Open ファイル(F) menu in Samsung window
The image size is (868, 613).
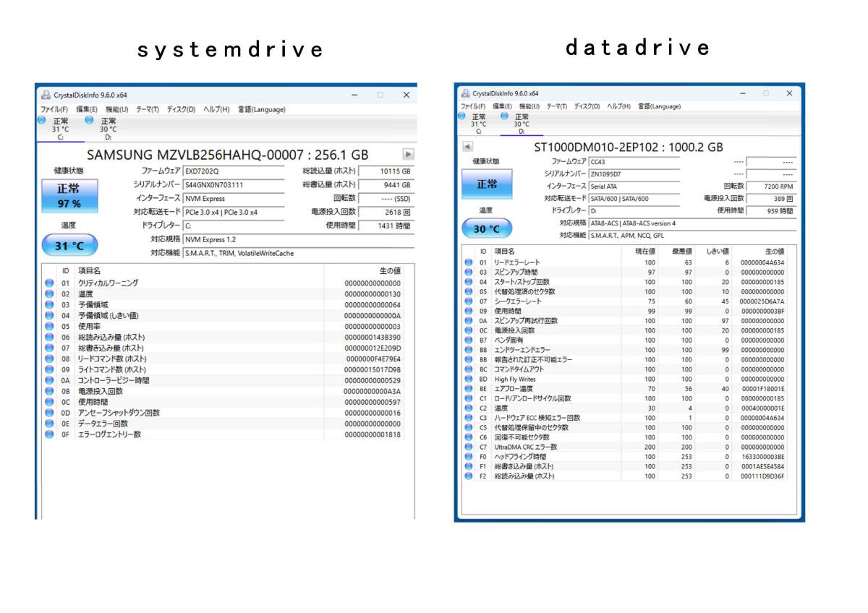(54, 109)
